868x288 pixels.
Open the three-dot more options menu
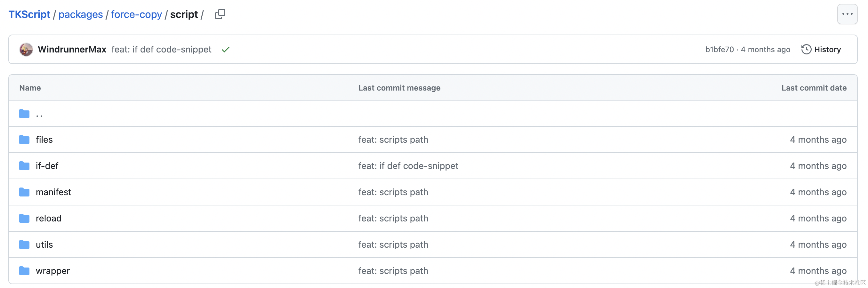tap(847, 14)
